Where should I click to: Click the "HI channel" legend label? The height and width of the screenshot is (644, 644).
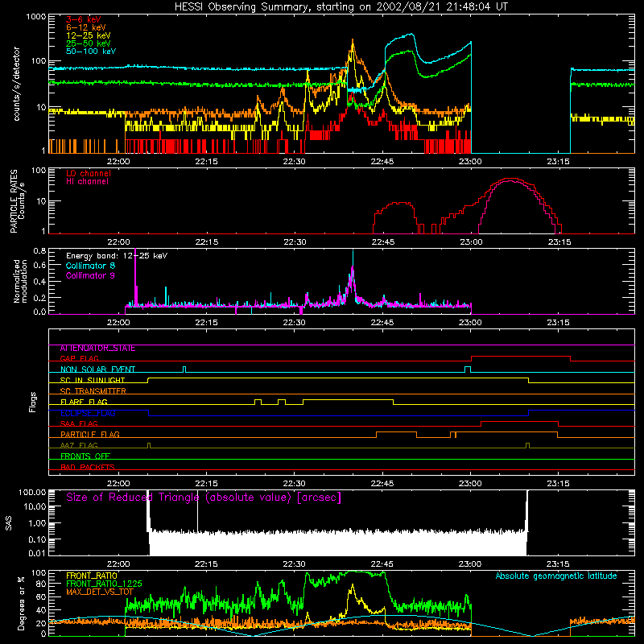87,182
